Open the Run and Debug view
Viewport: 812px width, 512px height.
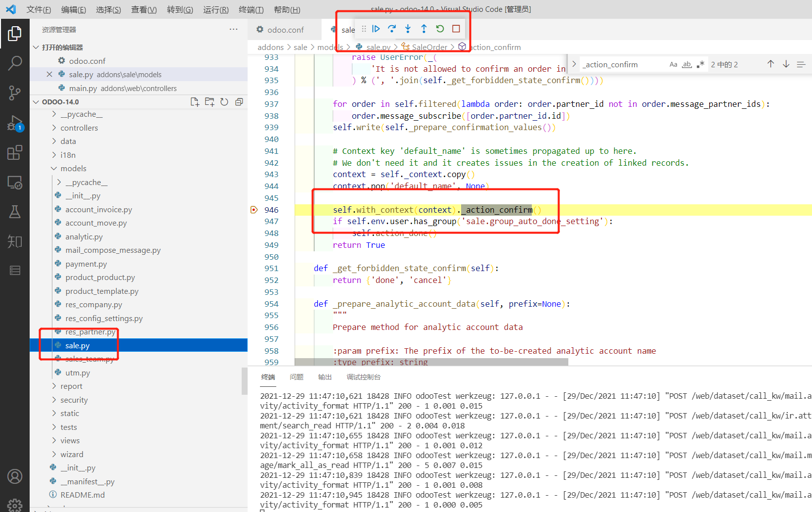coord(15,123)
